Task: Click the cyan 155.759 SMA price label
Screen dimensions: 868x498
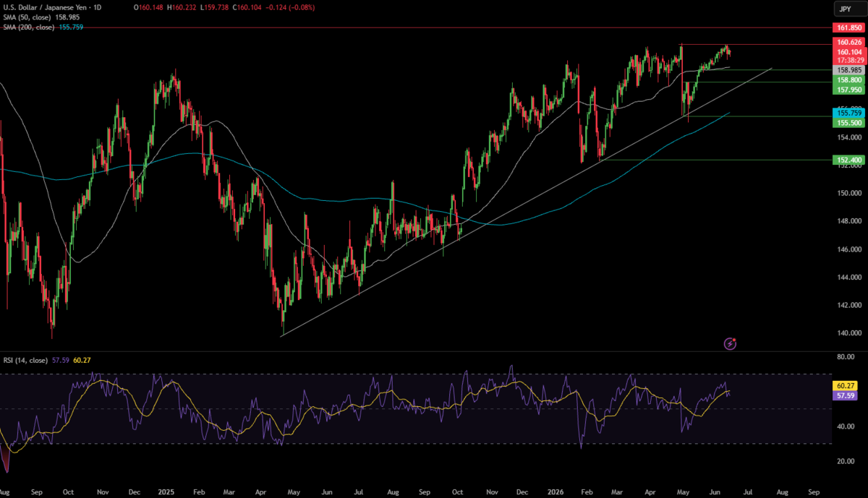Action: tap(847, 113)
